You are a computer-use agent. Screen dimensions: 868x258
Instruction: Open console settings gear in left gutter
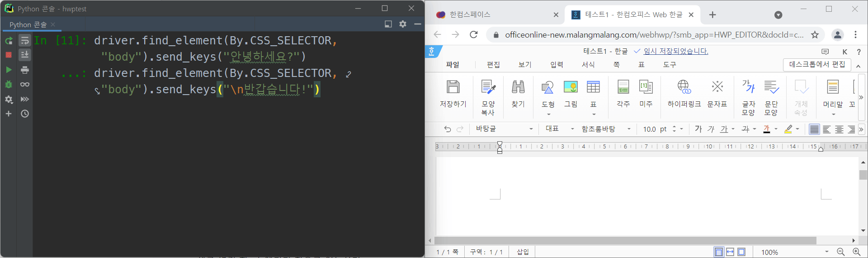pyautogui.click(x=9, y=99)
